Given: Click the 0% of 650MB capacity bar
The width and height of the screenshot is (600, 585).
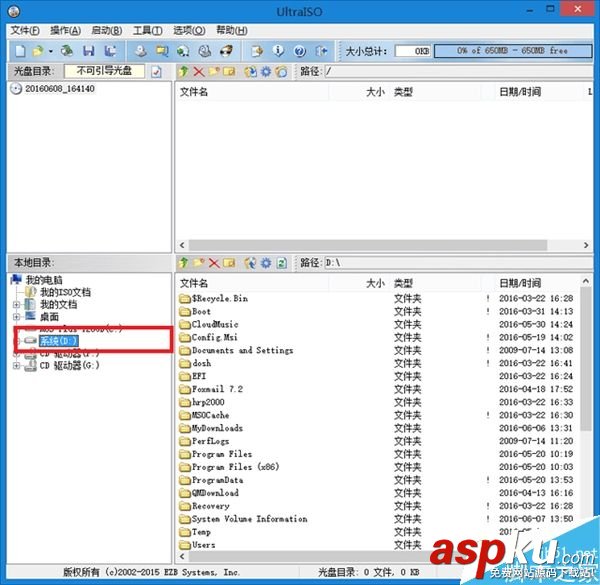Looking at the screenshot, I should [513, 51].
